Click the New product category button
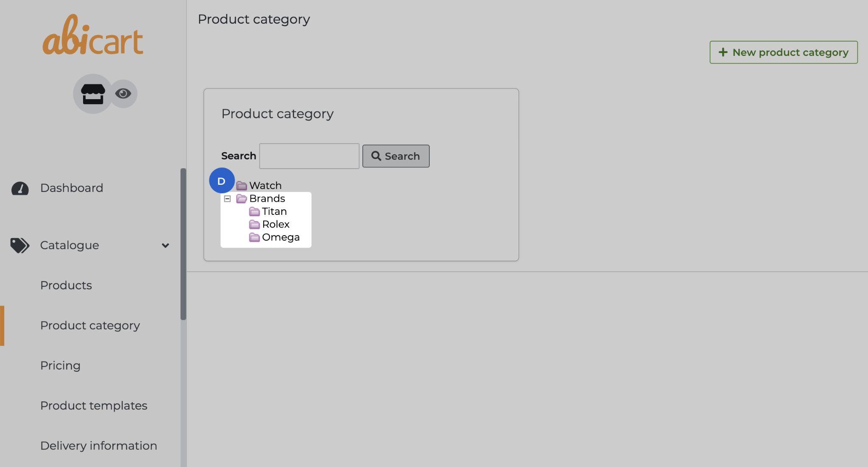The image size is (868, 467). click(783, 52)
